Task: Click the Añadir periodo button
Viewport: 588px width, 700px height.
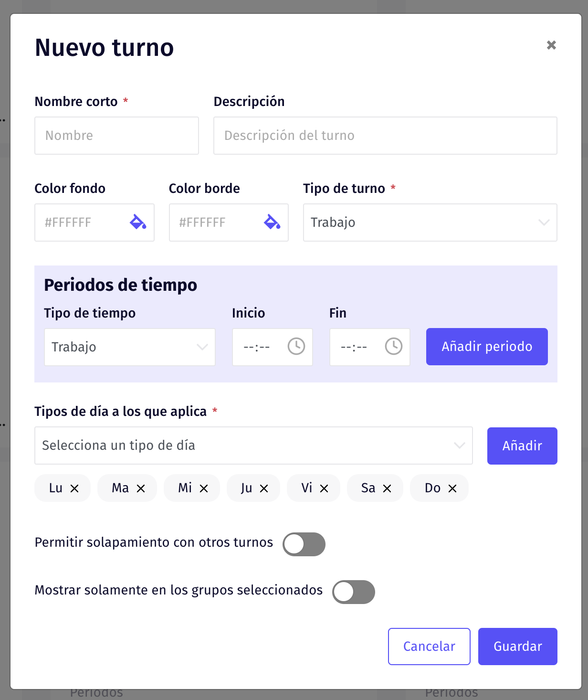Action: click(487, 347)
